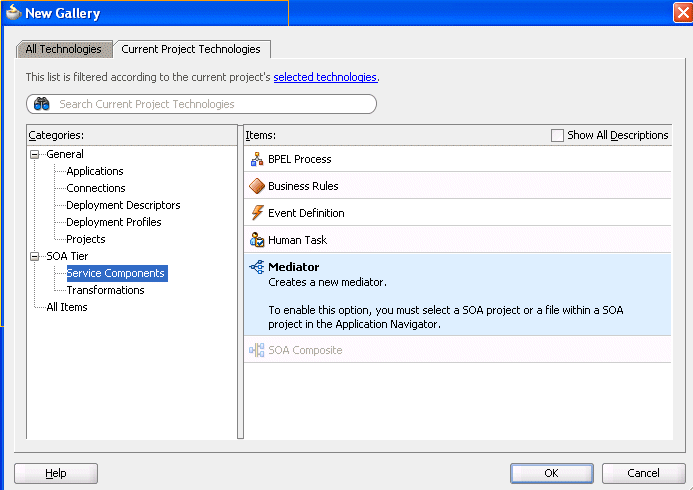
Task: Click the Cancel button
Action: point(643,473)
